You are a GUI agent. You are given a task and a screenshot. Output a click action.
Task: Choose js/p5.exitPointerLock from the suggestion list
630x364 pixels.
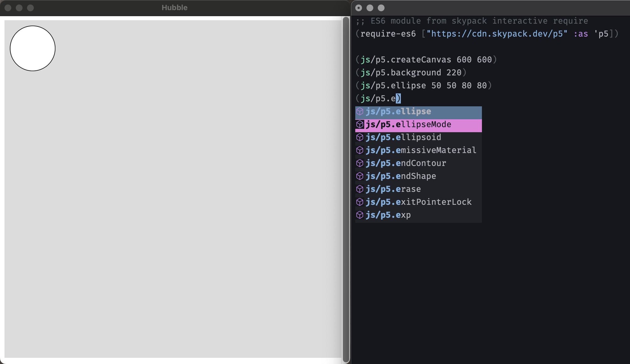(x=418, y=202)
